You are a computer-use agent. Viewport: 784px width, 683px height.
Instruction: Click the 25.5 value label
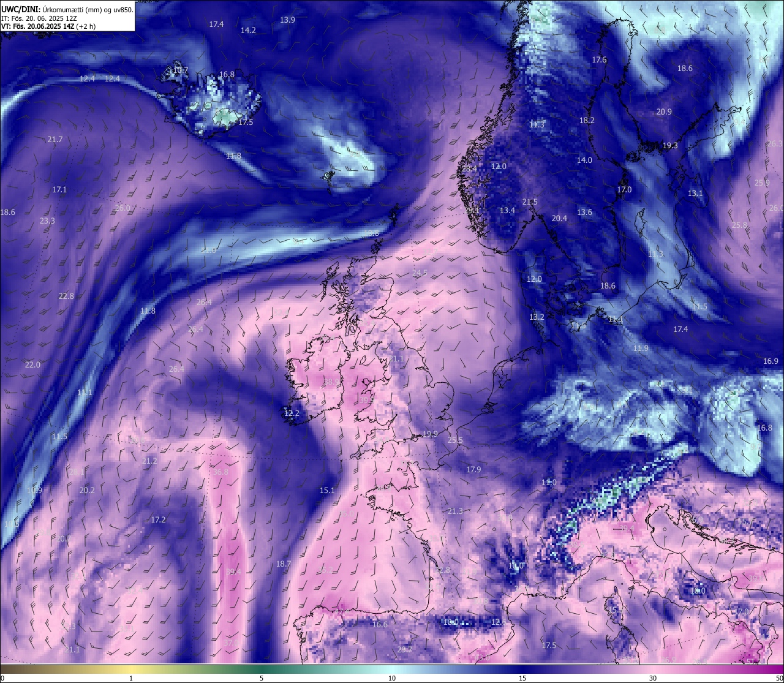455,440
